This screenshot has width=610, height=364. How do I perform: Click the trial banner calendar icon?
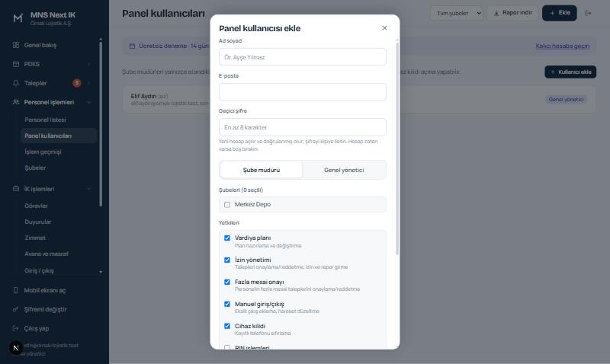coord(132,46)
